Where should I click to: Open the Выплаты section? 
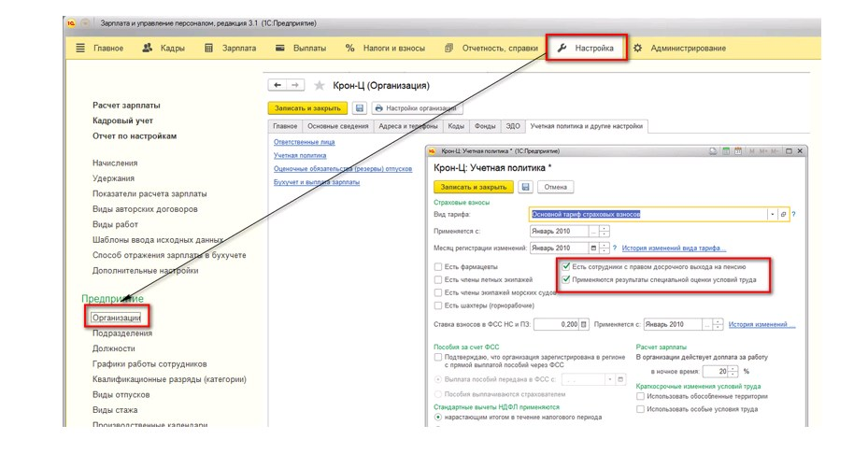[x=301, y=49]
